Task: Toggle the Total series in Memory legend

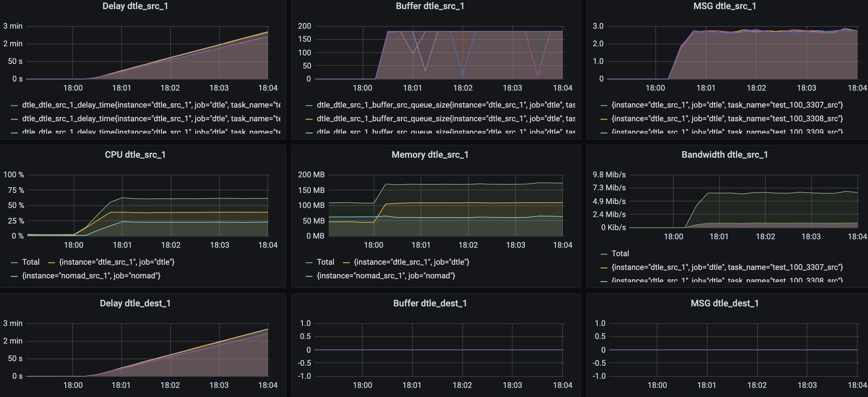Action: point(325,262)
